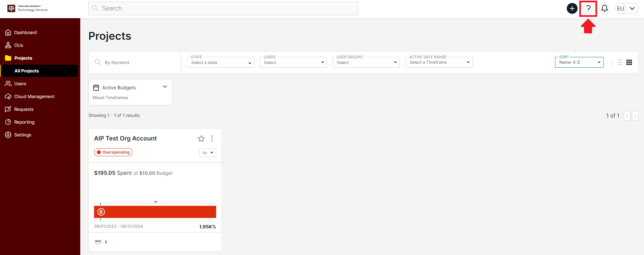
Task: Switch to grid view layout
Action: tap(629, 62)
